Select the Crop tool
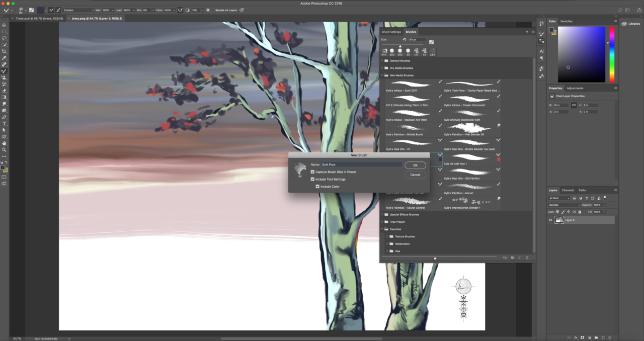 [4, 51]
